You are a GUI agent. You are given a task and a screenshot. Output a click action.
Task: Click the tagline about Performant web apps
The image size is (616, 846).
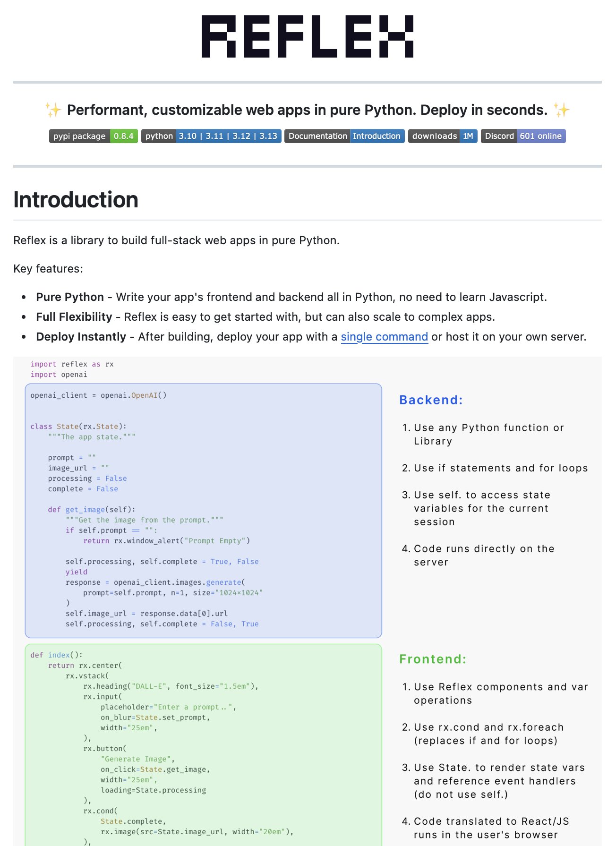coord(308,110)
